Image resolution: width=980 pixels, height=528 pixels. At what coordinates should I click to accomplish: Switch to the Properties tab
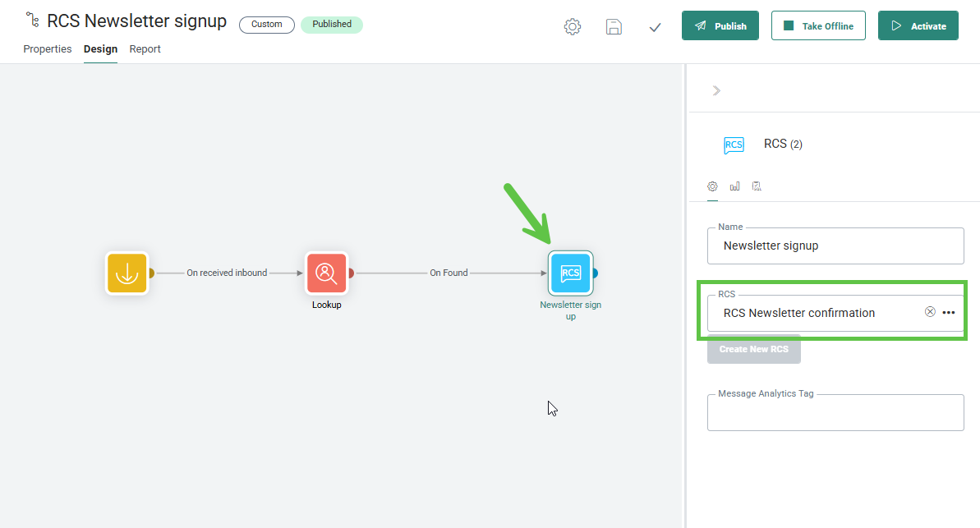48,49
